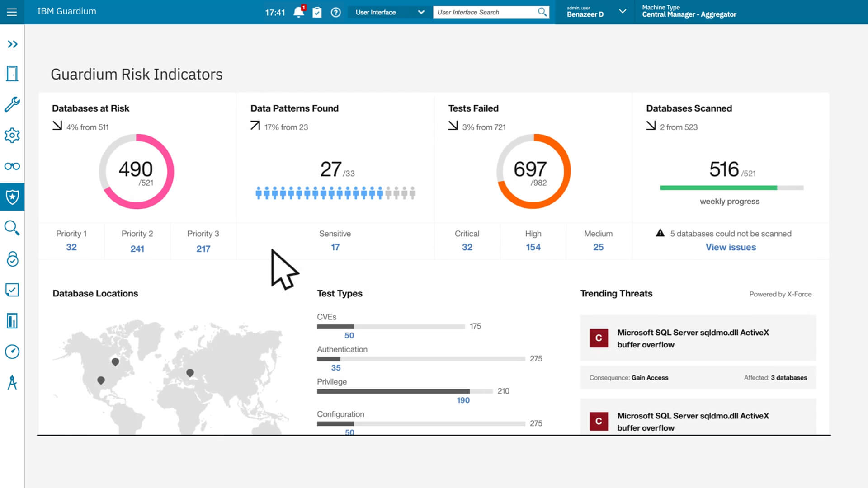The height and width of the screenshot is (488, 868).
Task: Click CVEs value 50
Action: pyautogui.click(x=349, y=335)
